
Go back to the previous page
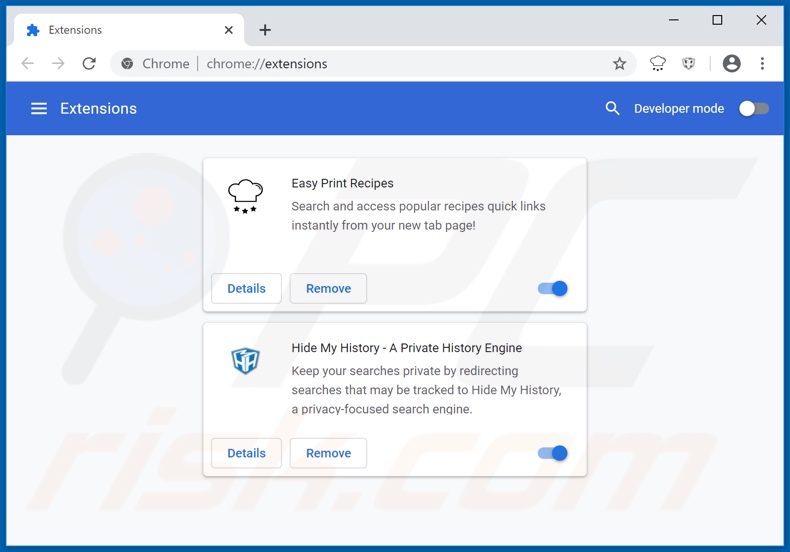click(x=28, y=63)
